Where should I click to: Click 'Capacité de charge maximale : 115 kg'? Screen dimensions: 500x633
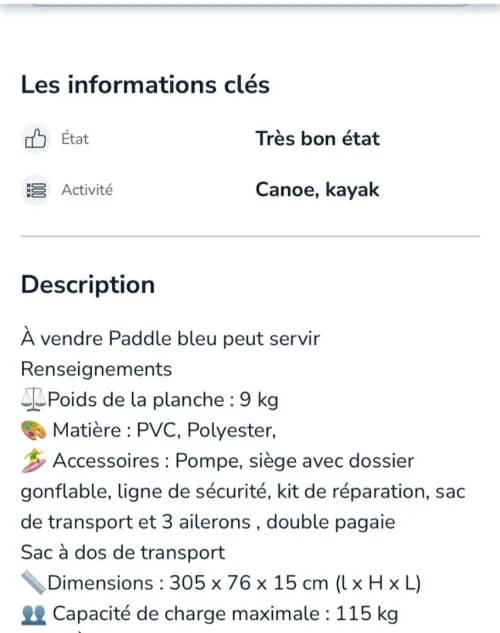click(226, 614)
